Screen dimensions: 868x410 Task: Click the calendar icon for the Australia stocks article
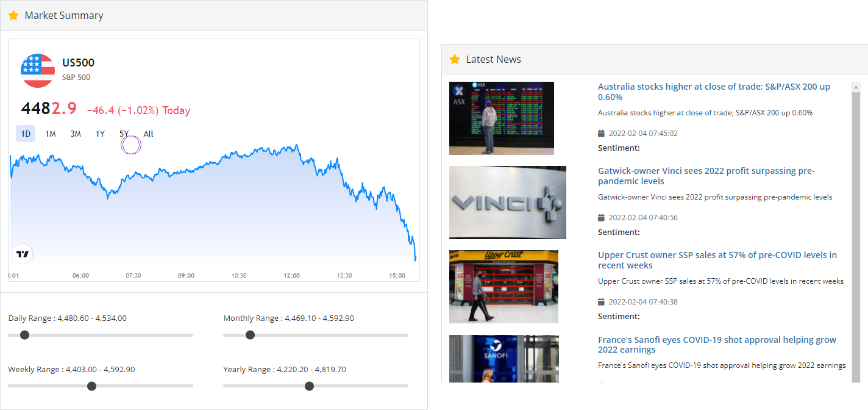(600, 133)
